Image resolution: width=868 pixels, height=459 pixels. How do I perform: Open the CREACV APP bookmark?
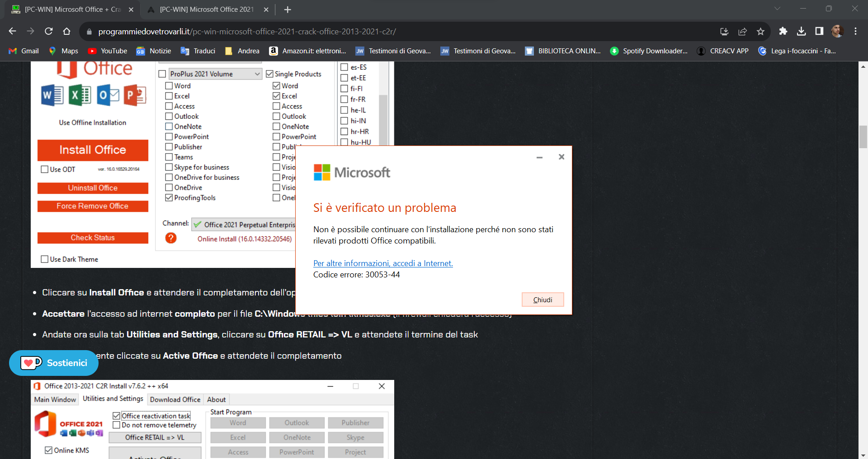tap(723, 51)
